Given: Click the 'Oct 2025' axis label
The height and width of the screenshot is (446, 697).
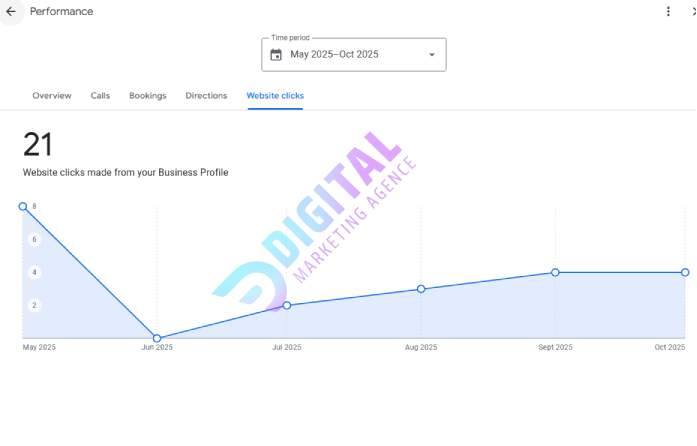Looking at the screenshot, I should (x=669, y=347).
